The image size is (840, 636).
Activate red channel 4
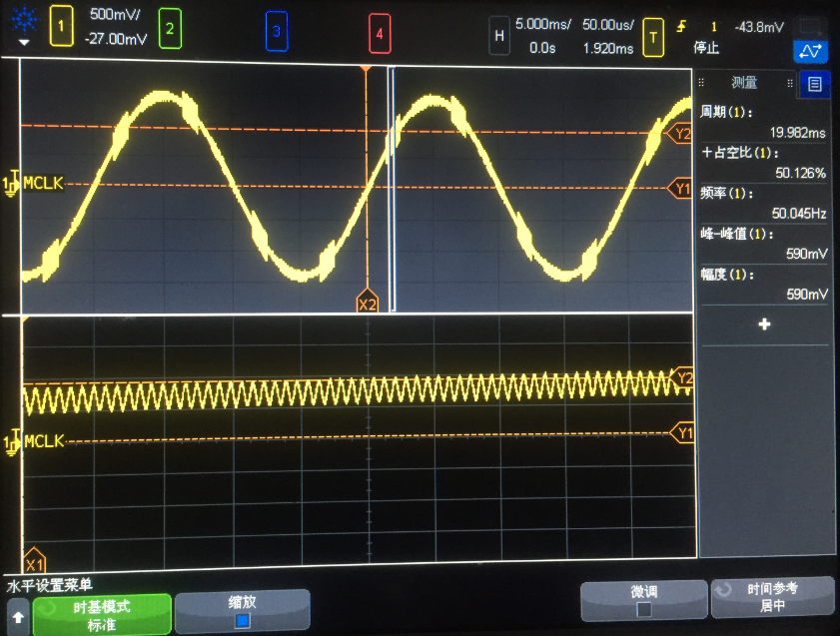(x=378, y=34)
